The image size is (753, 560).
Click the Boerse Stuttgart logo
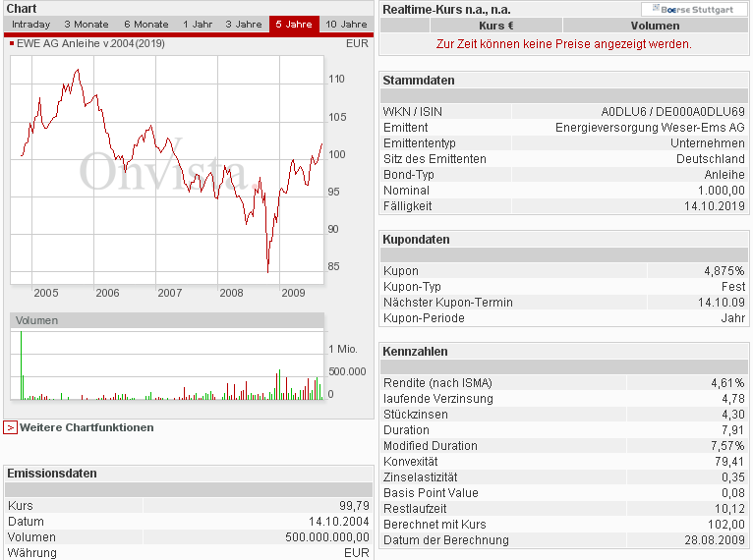point(693,9)
